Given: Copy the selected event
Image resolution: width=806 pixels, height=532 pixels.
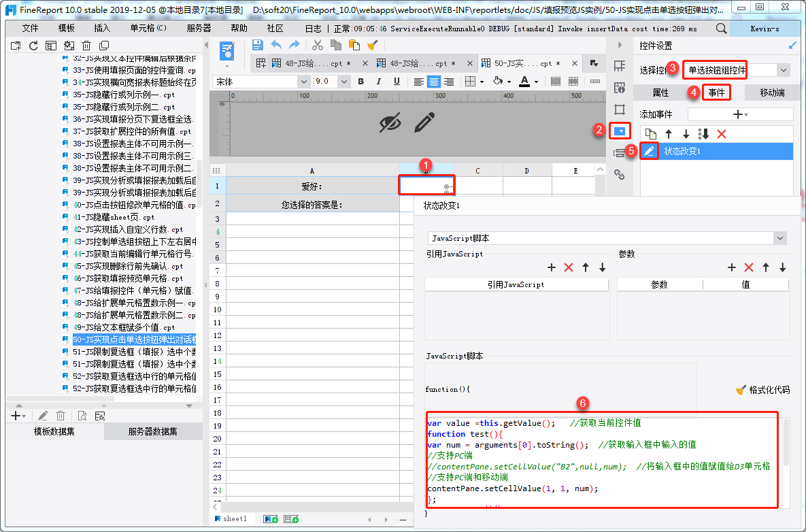Looking at the screenshot, I should 651,134.
